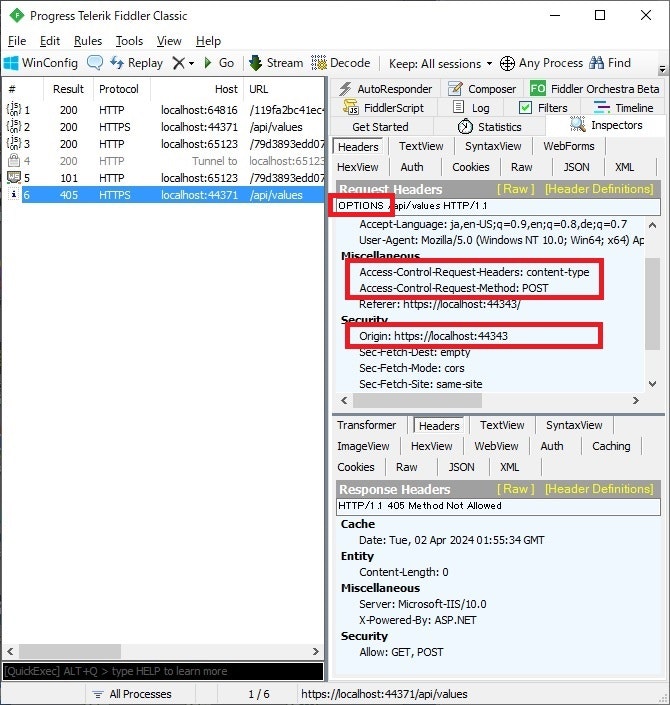Click Allow: GET, POST response header

[401, 652]
